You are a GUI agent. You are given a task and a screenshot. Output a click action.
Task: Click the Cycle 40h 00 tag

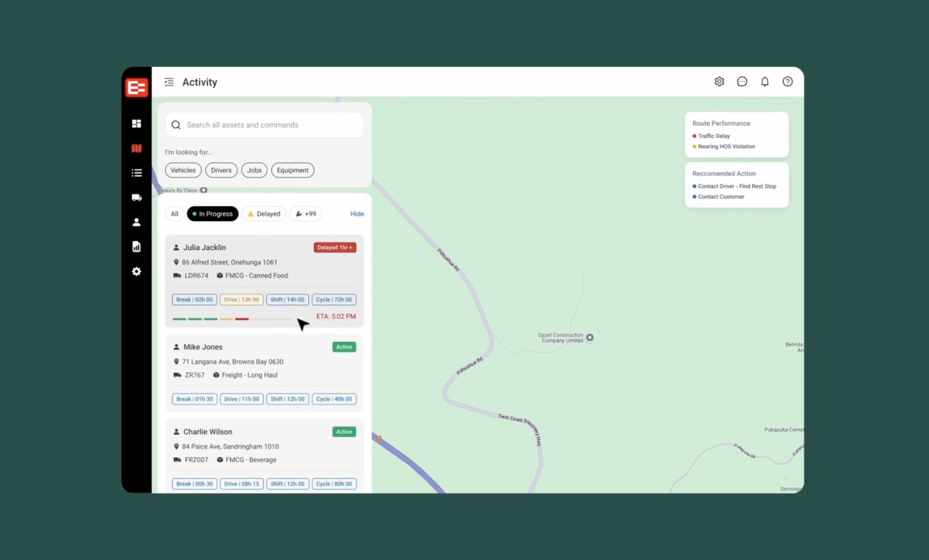click(x=334, y=399)
